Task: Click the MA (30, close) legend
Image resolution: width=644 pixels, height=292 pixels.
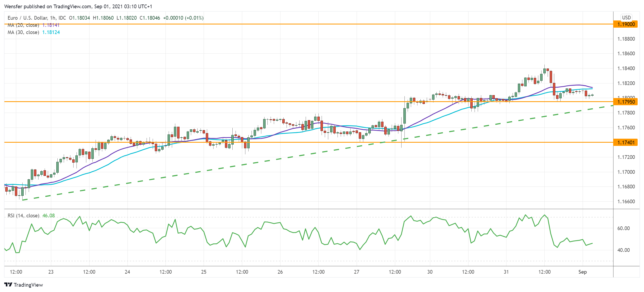Action: pyautogui.click(x=23, y=32)
